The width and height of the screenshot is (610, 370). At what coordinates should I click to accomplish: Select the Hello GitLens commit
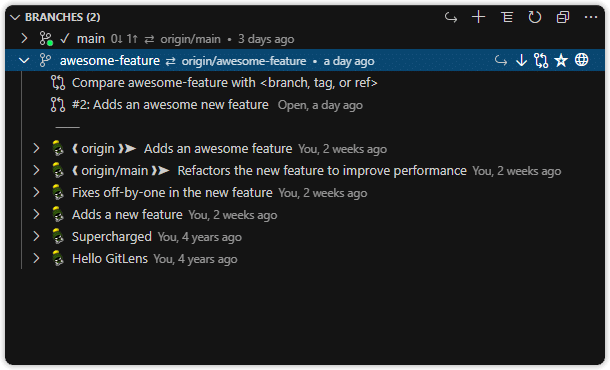tap(110, 259)
